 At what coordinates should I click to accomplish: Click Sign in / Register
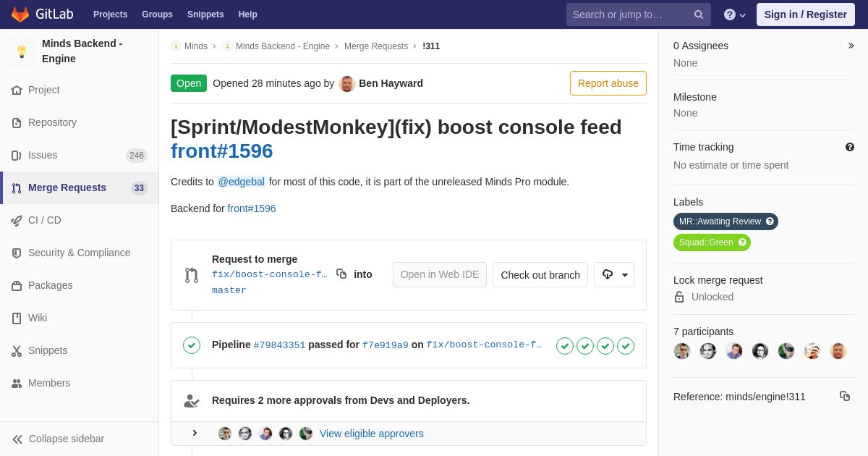(806, 14)
